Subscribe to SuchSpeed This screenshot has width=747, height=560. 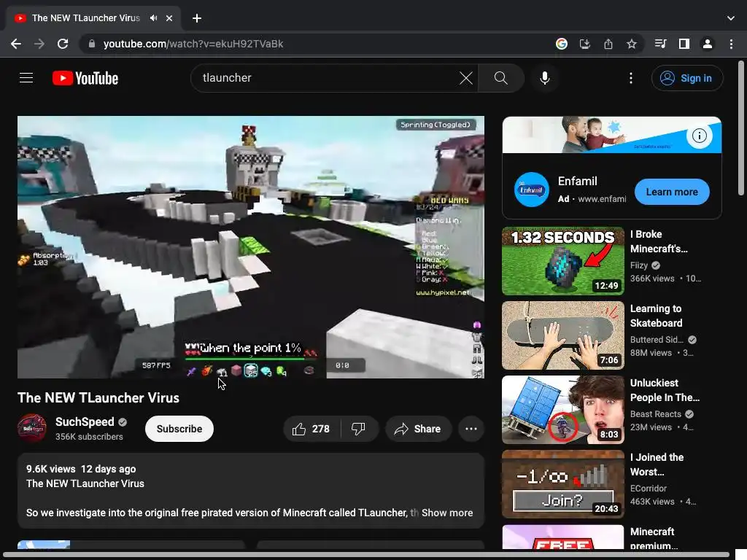coord(179,429)
